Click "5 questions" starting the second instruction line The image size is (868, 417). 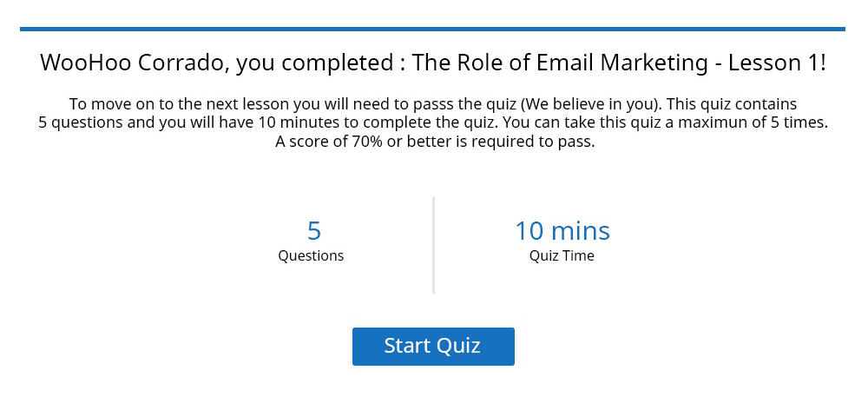(81, 122)
